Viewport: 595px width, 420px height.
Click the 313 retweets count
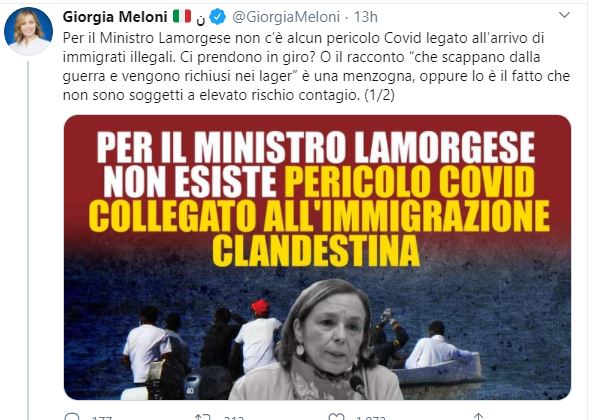(234, 418)
